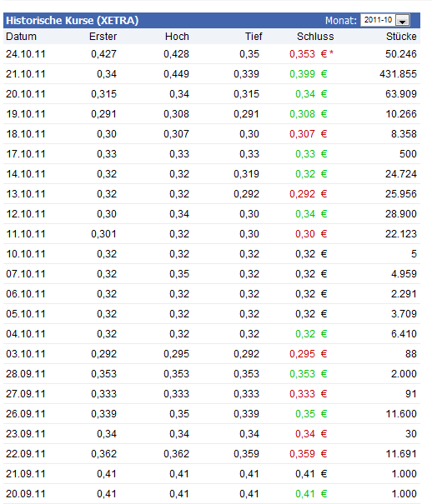Click the 2011-10 month selector field
Screen dimensions: 432x504
(x=385, y=20)
